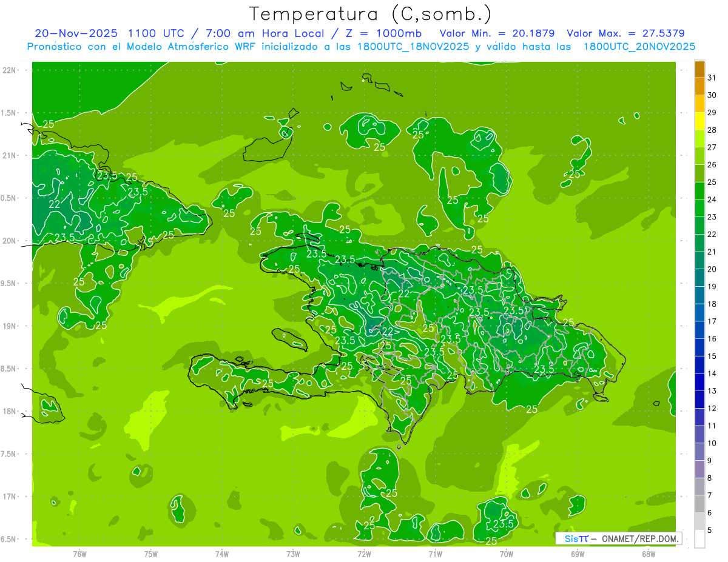Click the title "Temperatura (C,somb.)"
The height and width of the screenshot is (562, 728).
coord(370,14)
